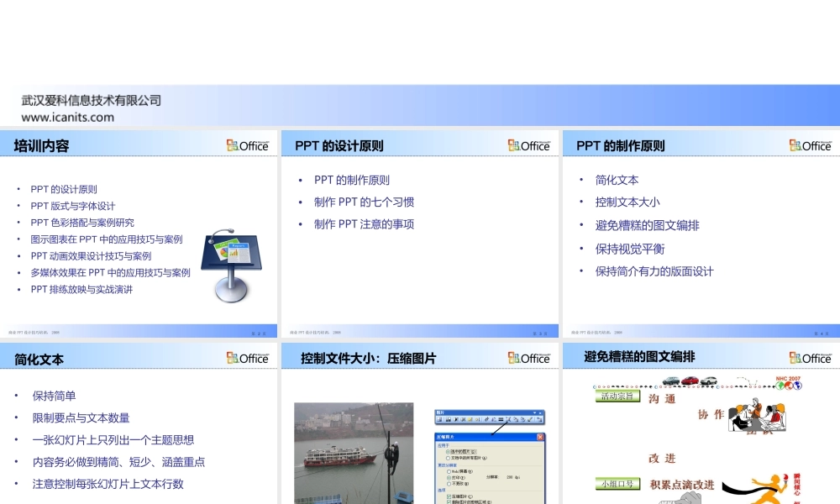
Task: Click the 沟 通 red text
Action: (662, 398)
